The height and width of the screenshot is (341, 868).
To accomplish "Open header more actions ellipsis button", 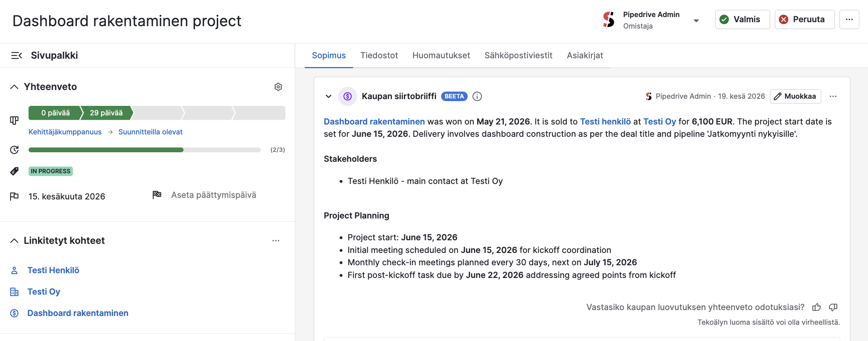I will pyautogui.click(x=849, y=19).
